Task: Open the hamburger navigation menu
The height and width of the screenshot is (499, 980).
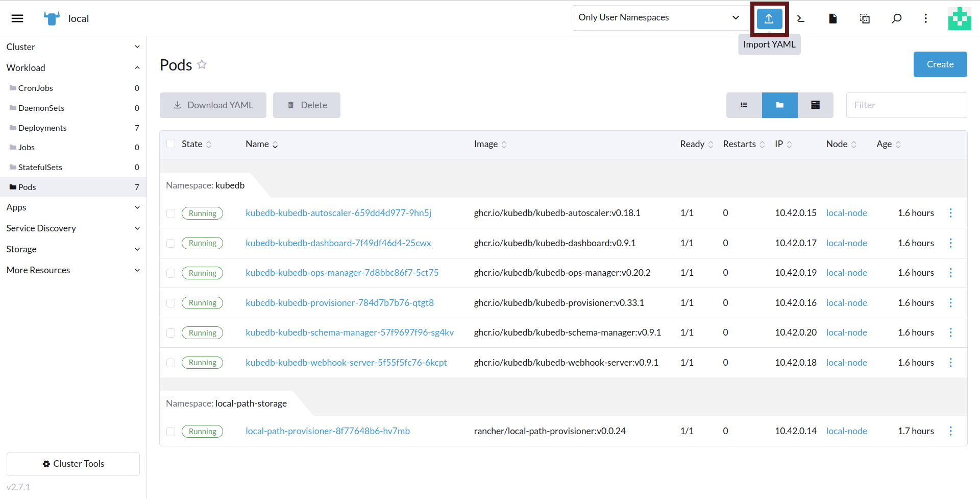Action: [x=17, y=19]
